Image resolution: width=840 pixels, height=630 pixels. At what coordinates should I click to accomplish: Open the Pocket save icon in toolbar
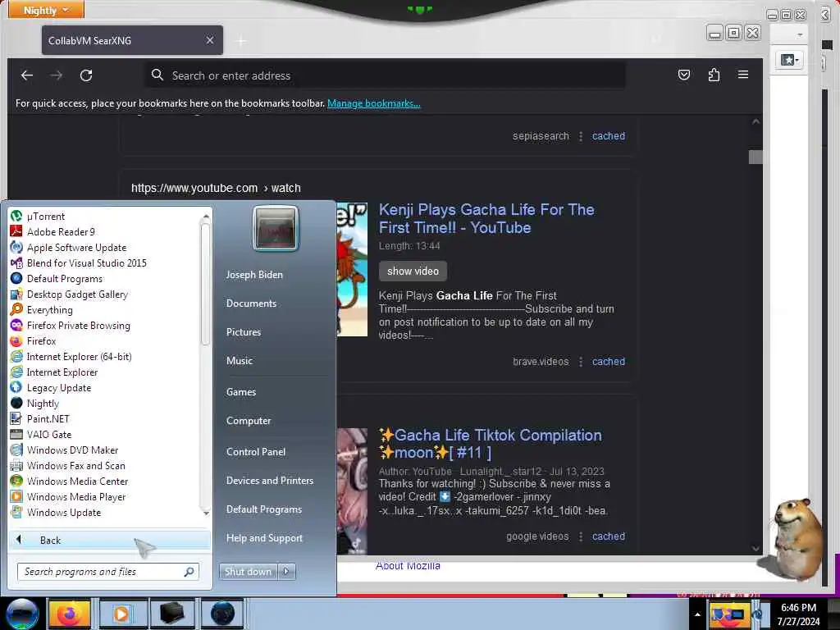[x=684, y=75]
